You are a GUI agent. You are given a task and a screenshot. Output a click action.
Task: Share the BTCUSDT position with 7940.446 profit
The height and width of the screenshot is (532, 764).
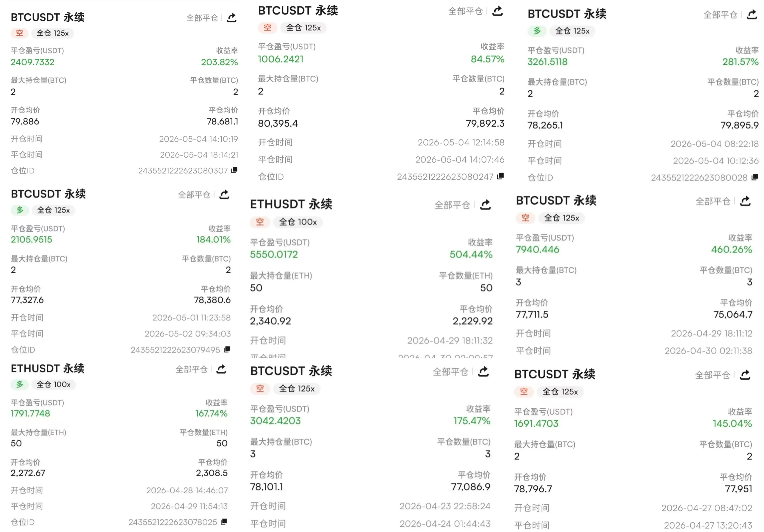(745, 201)
